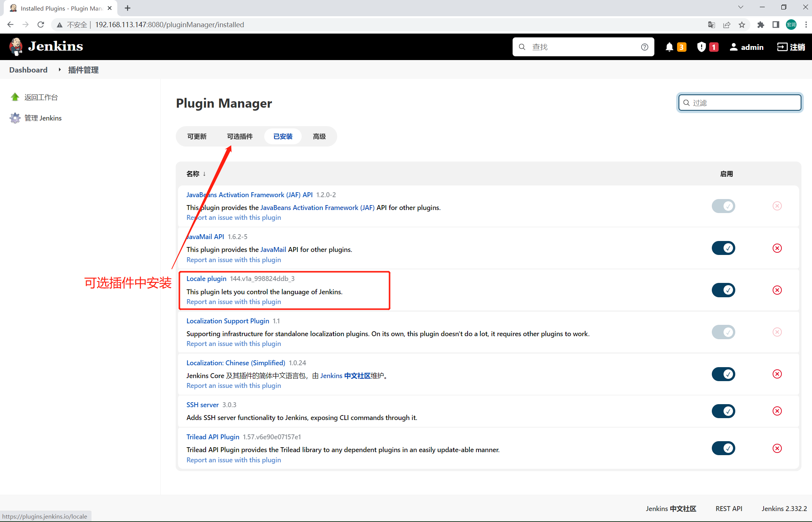812x522 pixels.
Task: Click the share page icon
Action: coord(727,25)
